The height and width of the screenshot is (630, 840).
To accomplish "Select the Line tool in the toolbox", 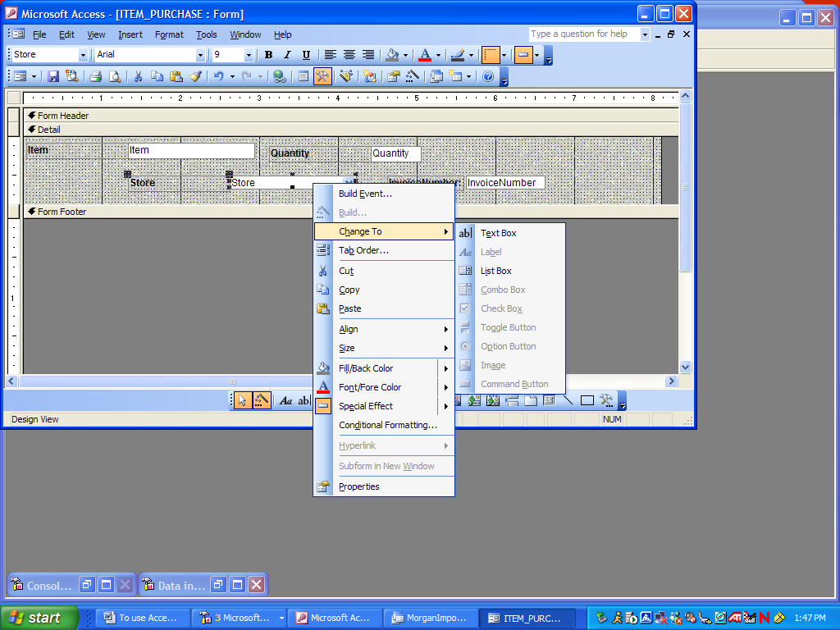I will click(x=568, y=401).
